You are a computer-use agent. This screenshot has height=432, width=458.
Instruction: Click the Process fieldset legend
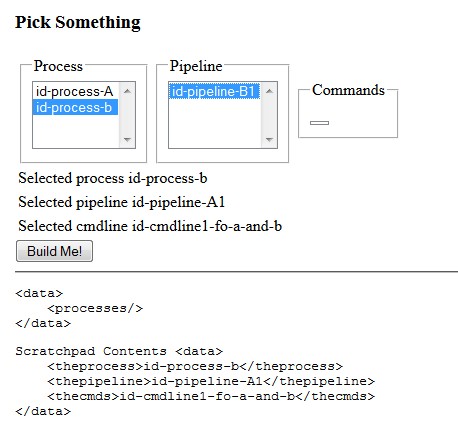[58, 66]
